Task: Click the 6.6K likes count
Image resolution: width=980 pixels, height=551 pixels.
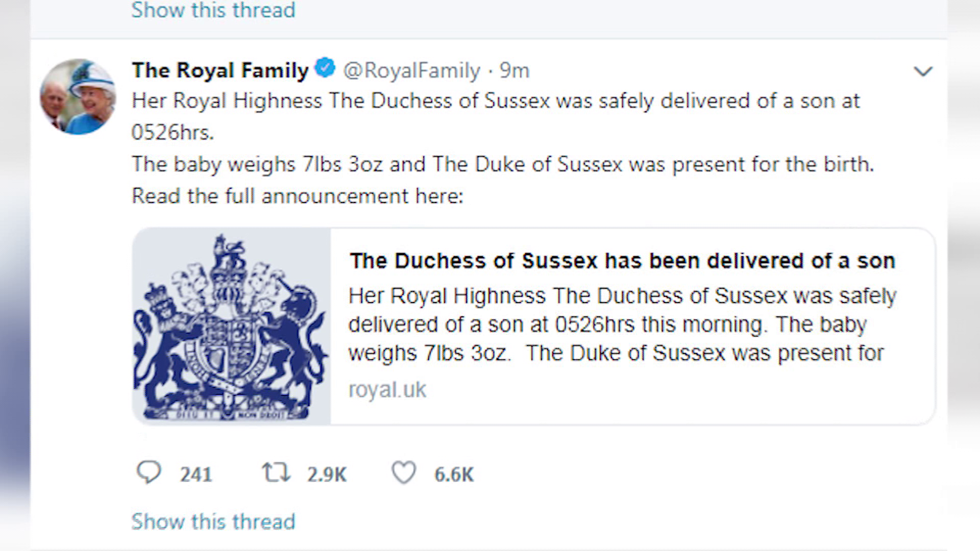Action: (x=454, y=474)
